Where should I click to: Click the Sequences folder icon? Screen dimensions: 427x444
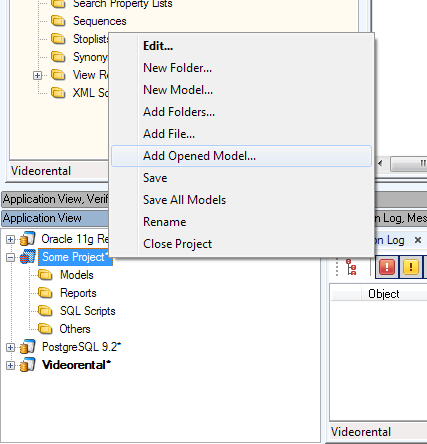tap(58, 21)
